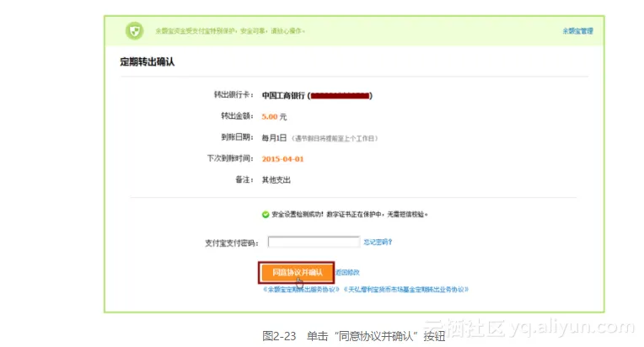Click the 余额宝资金受支付宝特别保护 banner text
The height and width of the screenshot is (347, 644).
[x=230, y=31]
